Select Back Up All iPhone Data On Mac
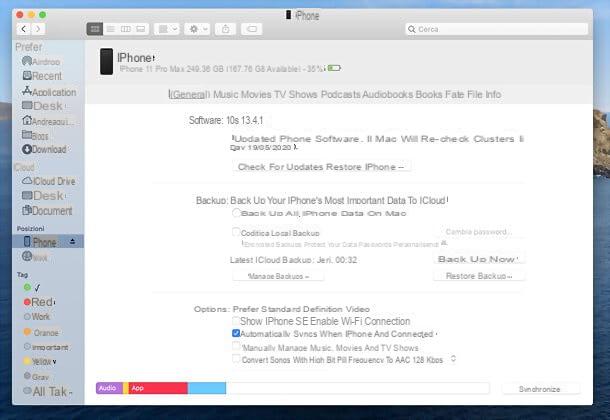This screenshot has width=610, height=420. (x=236, y=213)
